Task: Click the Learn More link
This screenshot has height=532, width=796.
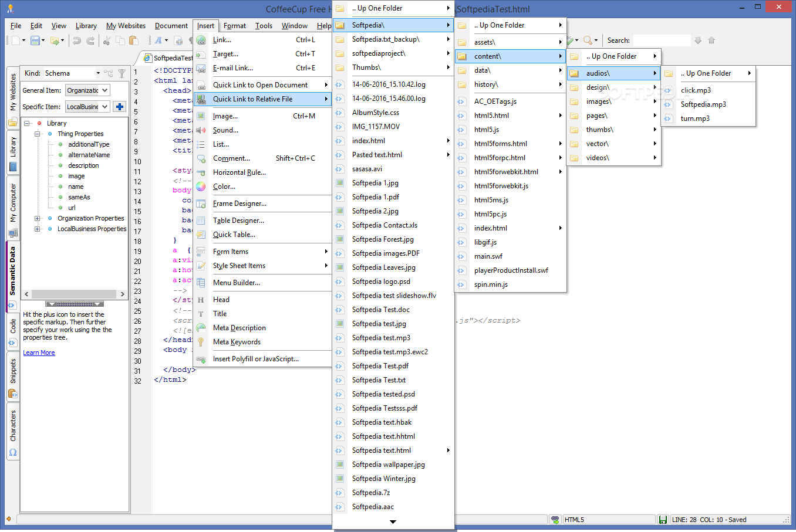Action: (x=39, y=353)
